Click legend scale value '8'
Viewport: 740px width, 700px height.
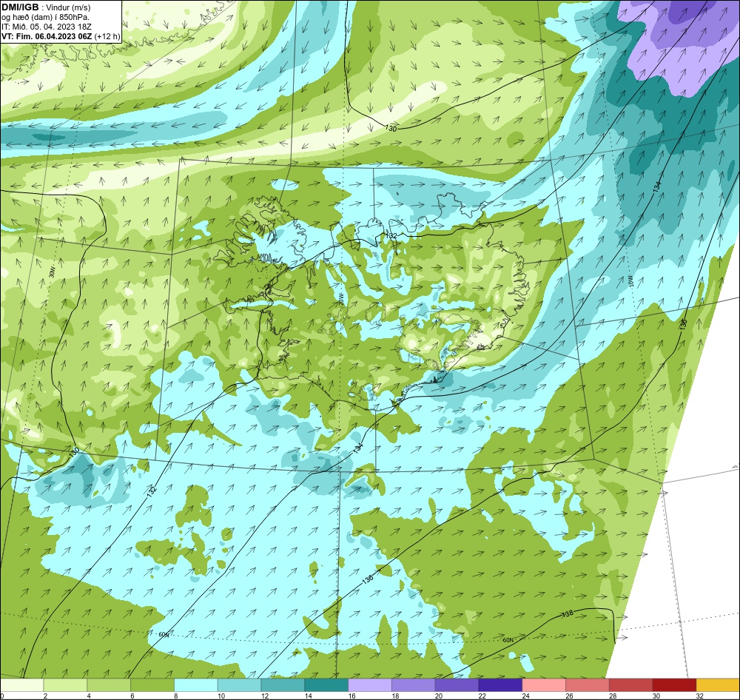click(175, 696)
